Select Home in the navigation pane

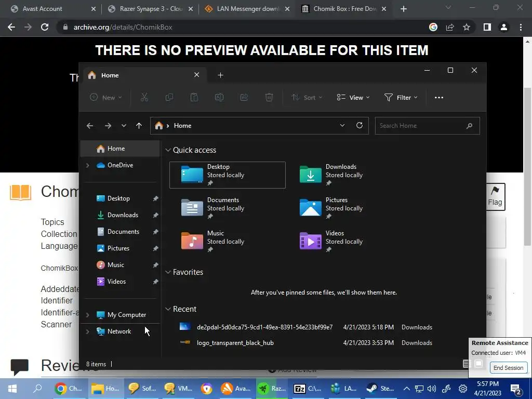tap(120, 149)
